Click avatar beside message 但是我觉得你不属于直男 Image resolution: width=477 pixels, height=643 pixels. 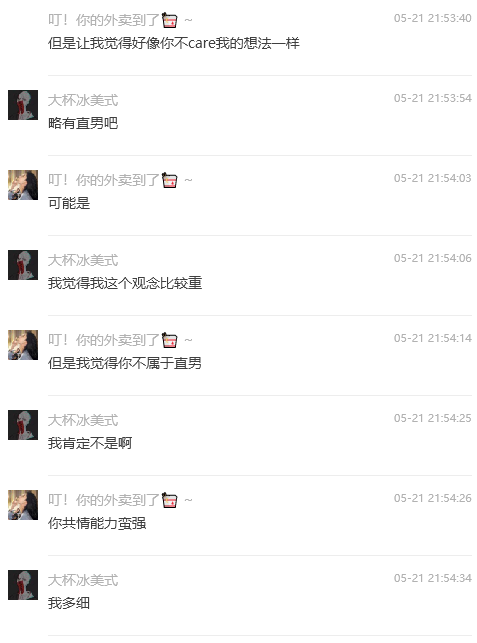(23, 345)
